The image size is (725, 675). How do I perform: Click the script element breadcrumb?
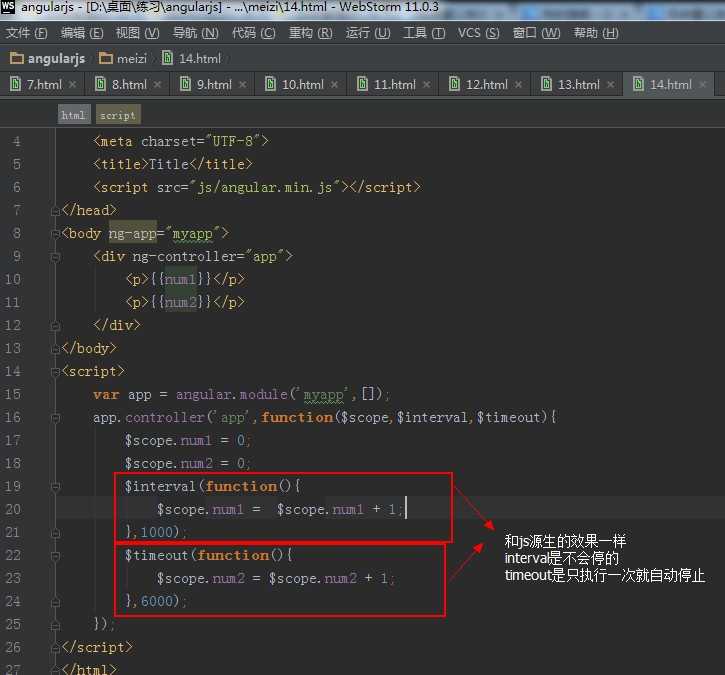point(118,115)
